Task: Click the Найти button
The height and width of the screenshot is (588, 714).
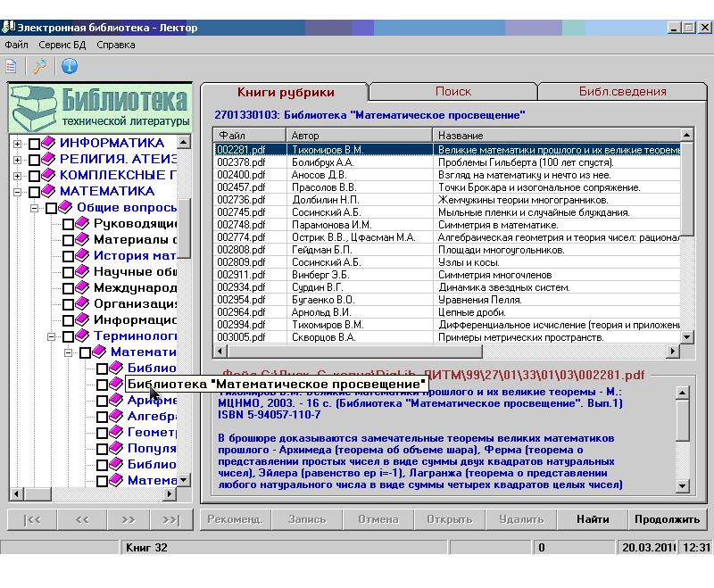Action: point(593,519)
